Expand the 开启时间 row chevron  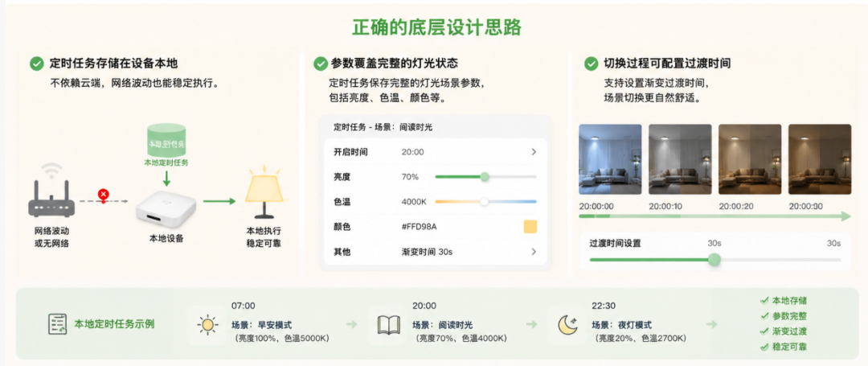pos(534,152)
